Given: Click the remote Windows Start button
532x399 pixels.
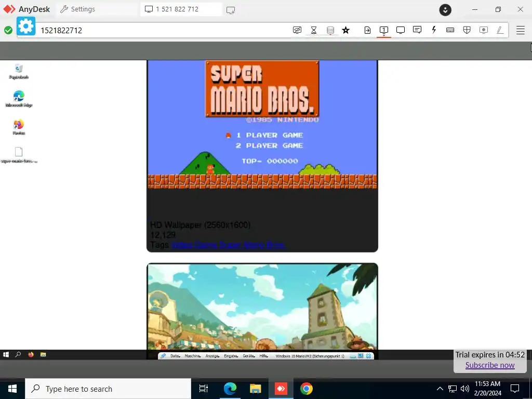Looking at the screenshot, I should 6,354.
